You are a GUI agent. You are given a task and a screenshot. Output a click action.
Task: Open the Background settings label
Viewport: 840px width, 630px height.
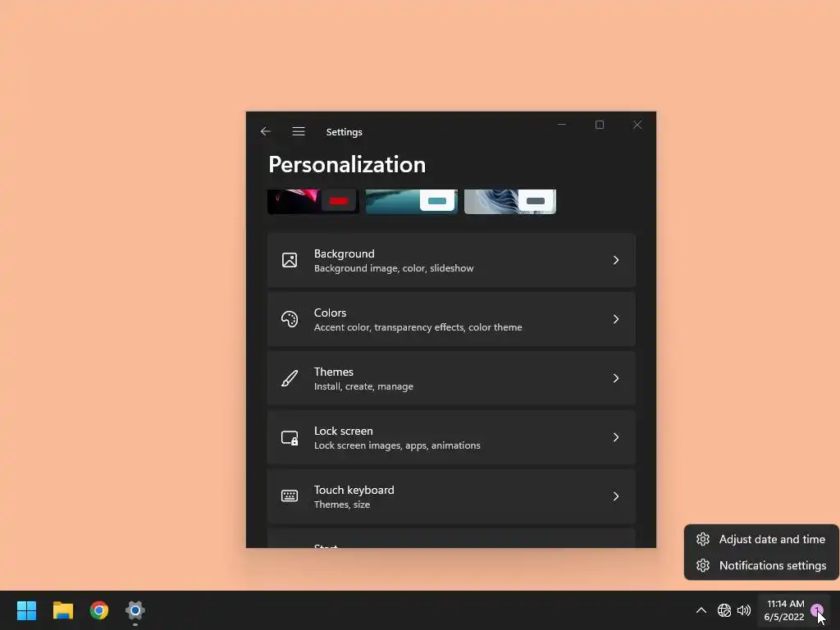click(344, 253)
